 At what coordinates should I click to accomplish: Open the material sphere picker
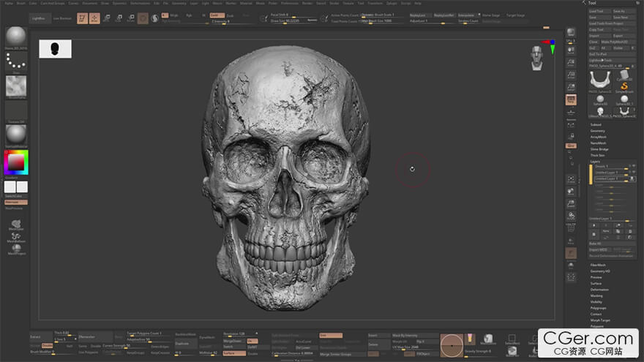[16, 135]
